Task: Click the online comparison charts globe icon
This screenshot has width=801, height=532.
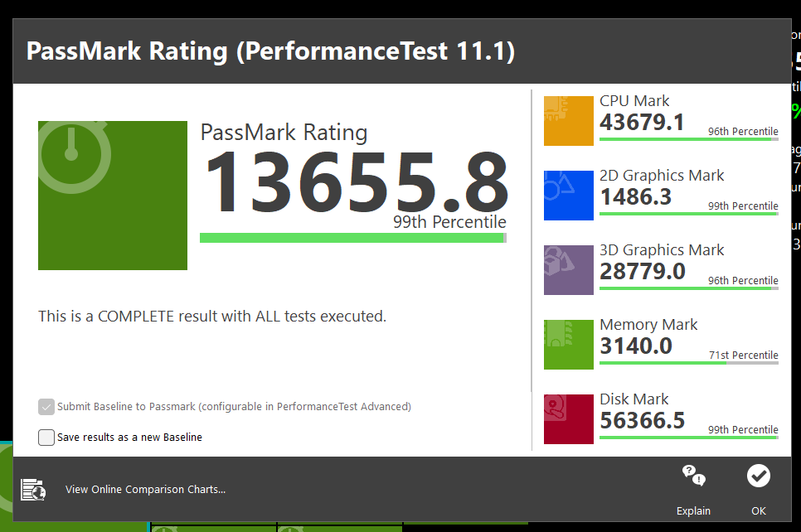Action: [33, 490]
